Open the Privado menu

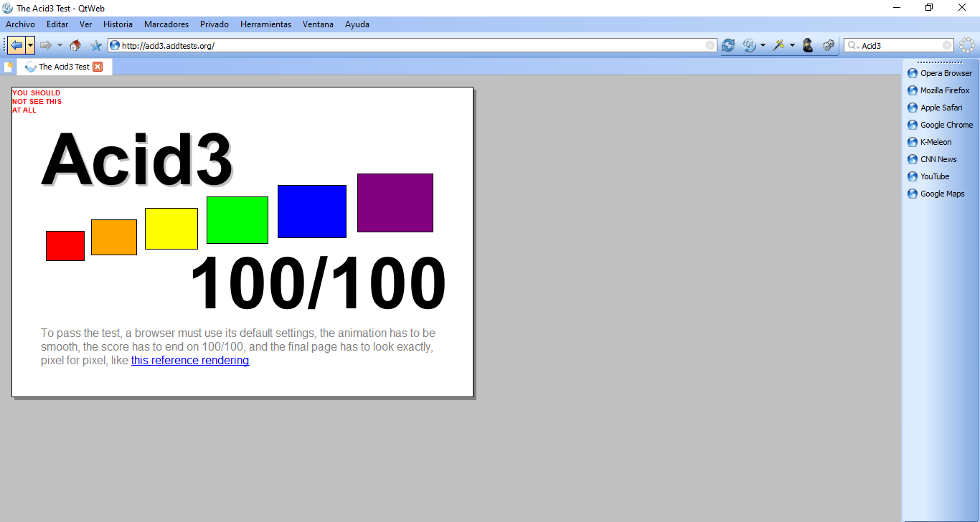(215, 24)
